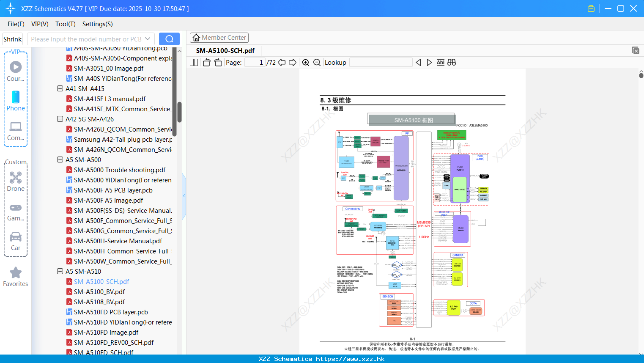Open the home icon beside Member Center
This screenshot has width=644, height=363.
[x=196, y=38]
